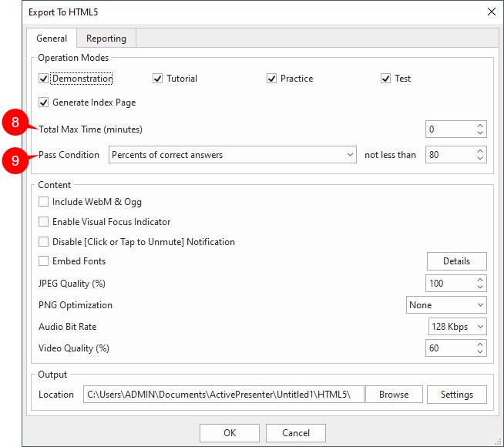Open output Settings button
Viewport: 504px width, 447px height.
pos(456,395)
